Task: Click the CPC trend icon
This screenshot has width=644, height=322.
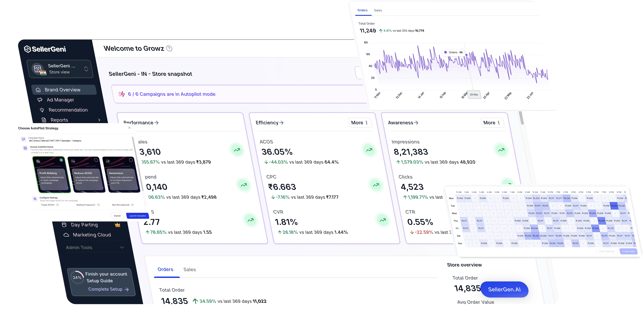Action: (376, 185)
